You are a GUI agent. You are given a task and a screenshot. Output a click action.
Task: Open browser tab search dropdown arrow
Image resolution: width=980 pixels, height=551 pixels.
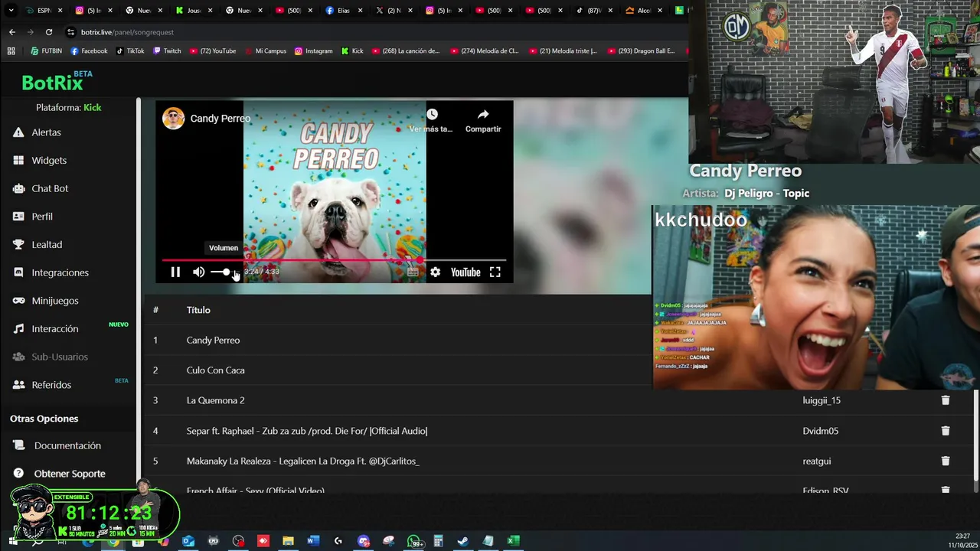pyautogui.click(x=10, y=11)
